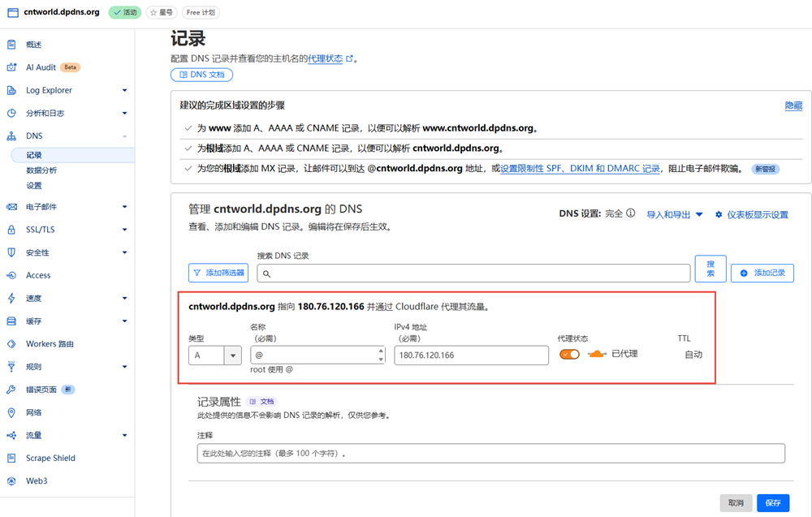Click the SSL/TLS lock icon
The image size is (812, 517).
click(x=11, y=230)
